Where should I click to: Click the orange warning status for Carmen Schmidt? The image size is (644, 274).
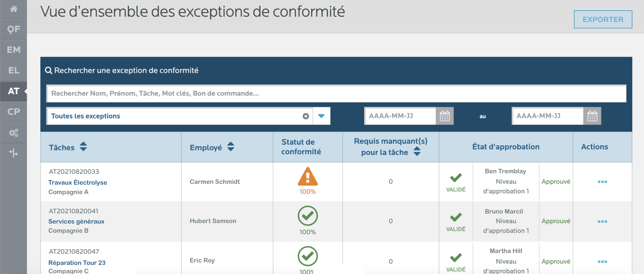307,176
